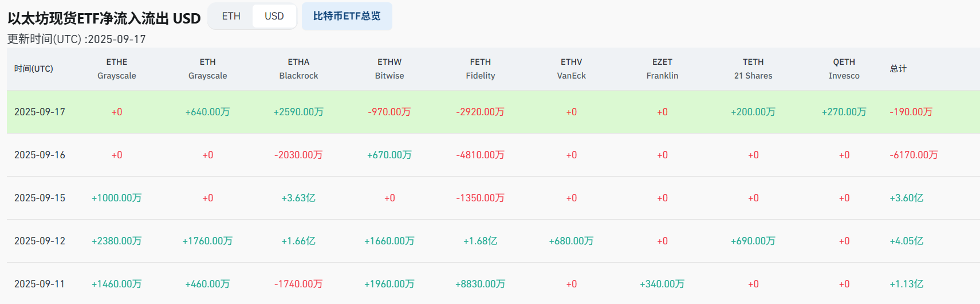Image resolution: width=980 pixels, height=304 pixels.
Task: Click the ETHA Blackrock column header
Action: pos(298,69)
